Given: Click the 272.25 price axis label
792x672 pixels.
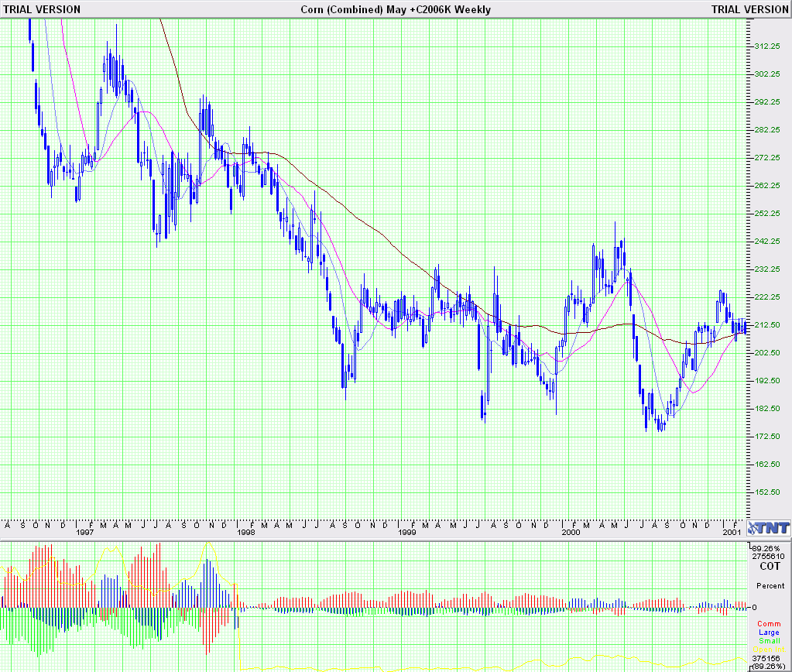Looking at the screenshot, I should 767,158.
